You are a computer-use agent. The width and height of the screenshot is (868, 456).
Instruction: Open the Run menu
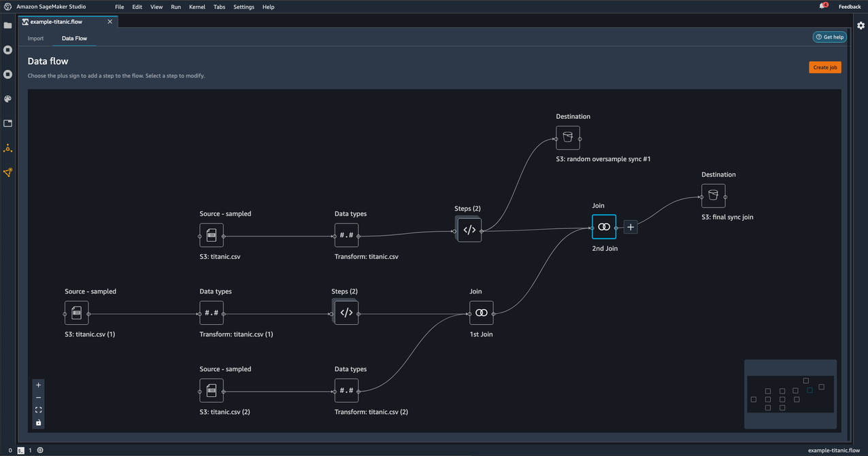[176, 7]
